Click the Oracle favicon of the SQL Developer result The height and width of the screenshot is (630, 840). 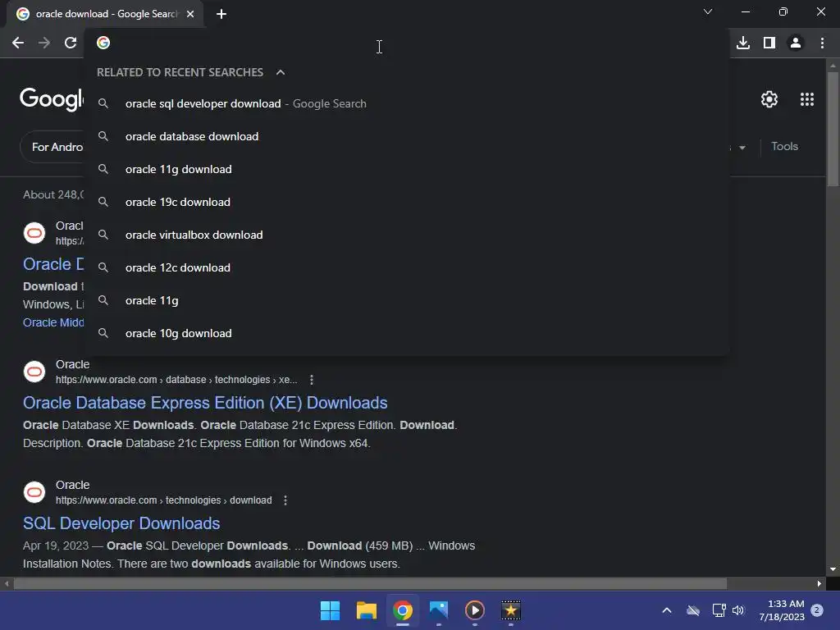[x=34, y=492]
